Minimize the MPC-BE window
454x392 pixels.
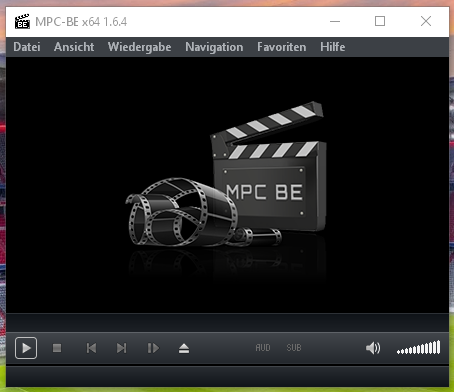coord(335,22)
